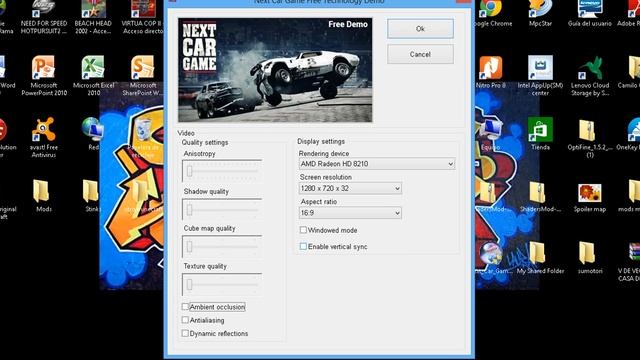Select the Virtua Cop II desktop shortcut

(x=142, y=16)
